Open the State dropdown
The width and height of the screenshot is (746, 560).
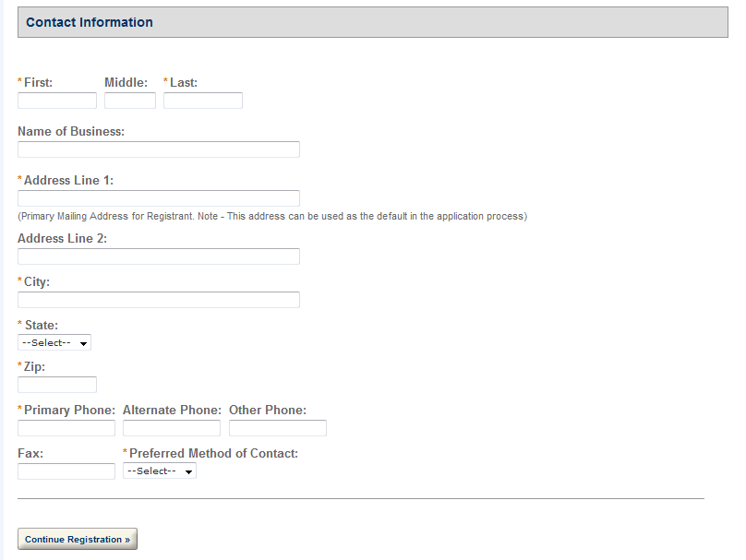54,343
